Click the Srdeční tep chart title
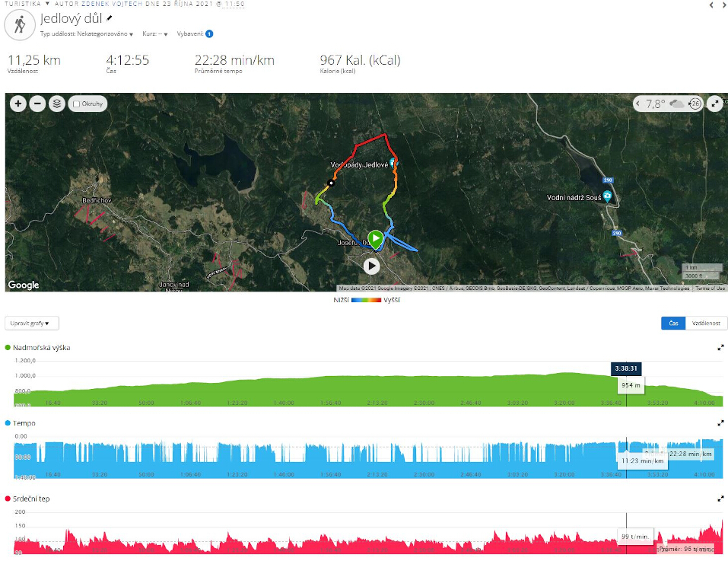728x561 pixels. point(31,499)
